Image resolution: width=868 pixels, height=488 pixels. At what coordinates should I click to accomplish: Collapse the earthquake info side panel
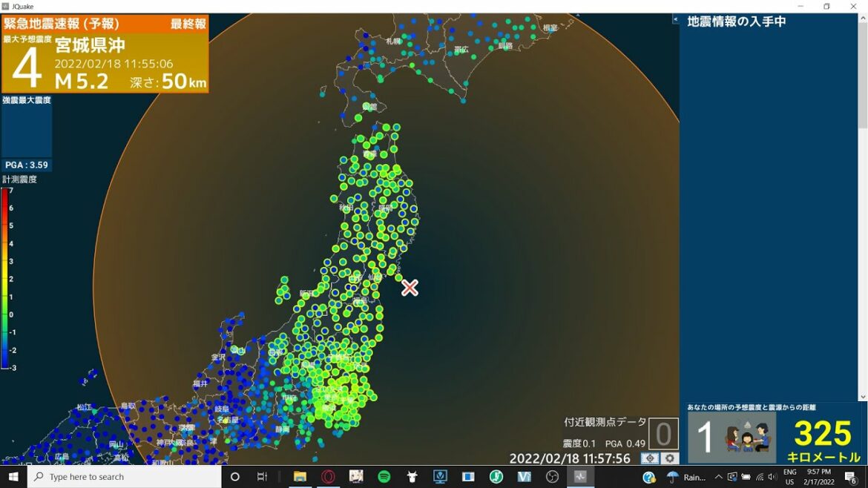click(676, 20)
